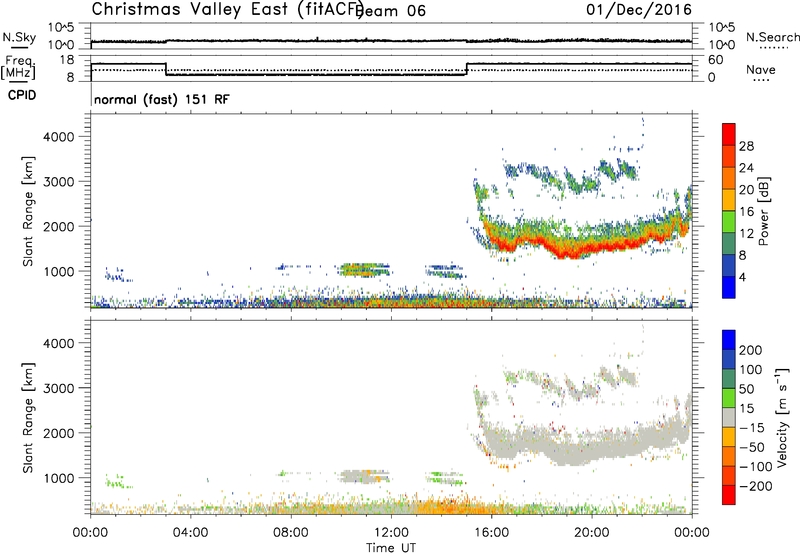Click the '18' frequency axis tick
This screenshot has height=554, width=800.
pos(66,60)
